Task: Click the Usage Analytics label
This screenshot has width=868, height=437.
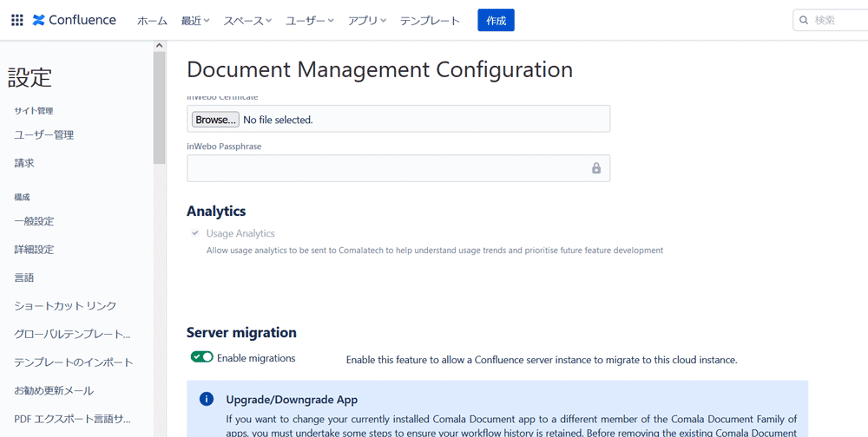Action: (x=240, y=233)
